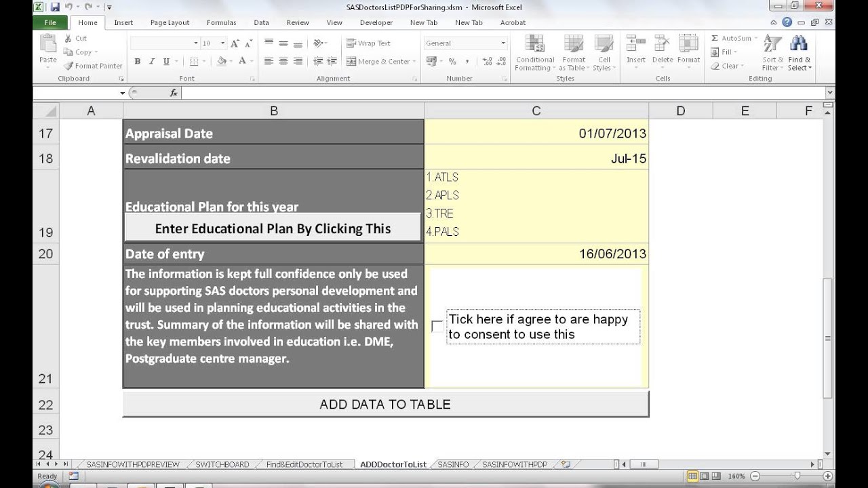
Task: Toggle Wrap Text on
Action: (368, 43)
